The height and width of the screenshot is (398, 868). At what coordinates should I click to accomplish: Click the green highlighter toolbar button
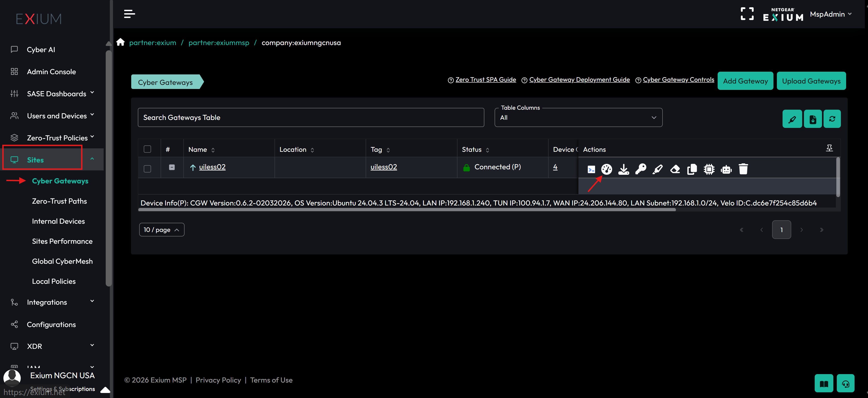point(792,119)
